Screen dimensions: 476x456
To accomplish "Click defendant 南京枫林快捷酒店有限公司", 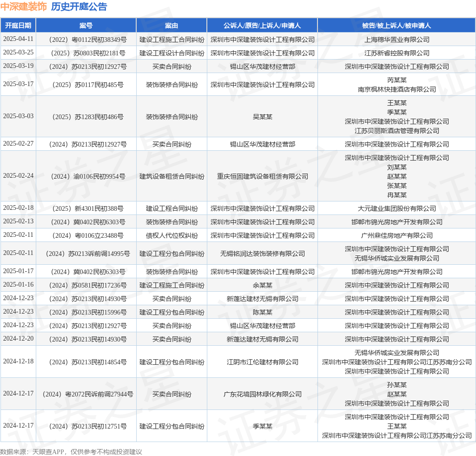I will (x=397, y=89).
